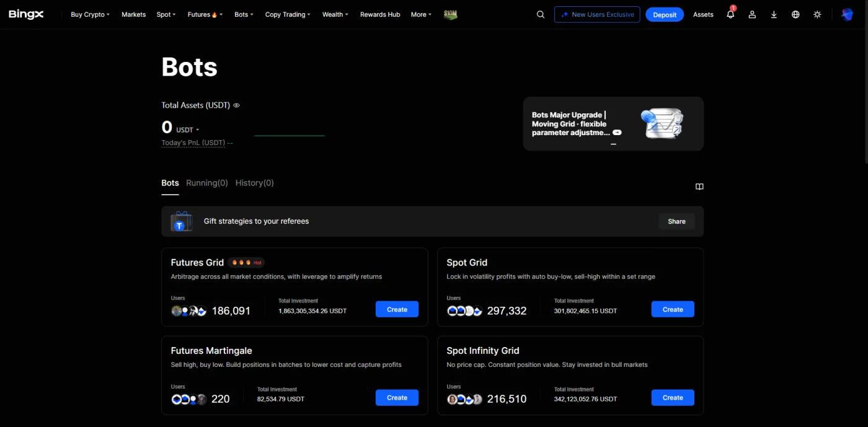Expand the Spot menu
This screenshot has width=868, height=427.
click(166, 14)
